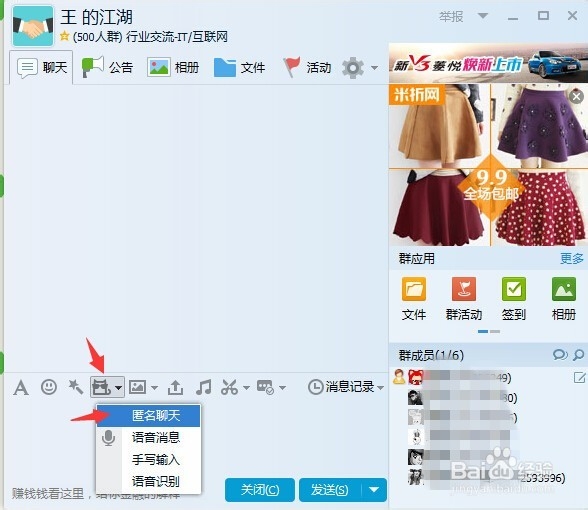The width and height of the screenshot is (588, 510).
Task: Click the search icon in 群成员 header
Action: pyautogui.click(x=579, y=354)
